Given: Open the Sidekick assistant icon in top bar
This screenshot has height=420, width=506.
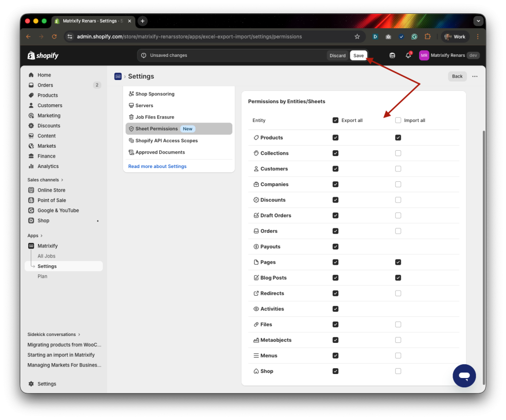Looking at the screenshot, I should pos(392,55).
